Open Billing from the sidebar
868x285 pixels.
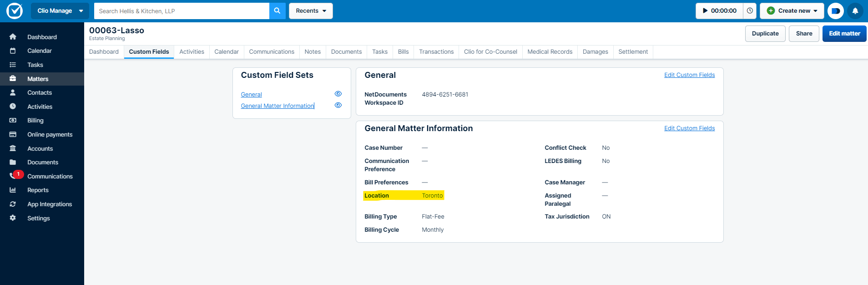click(x=35, y=121)
